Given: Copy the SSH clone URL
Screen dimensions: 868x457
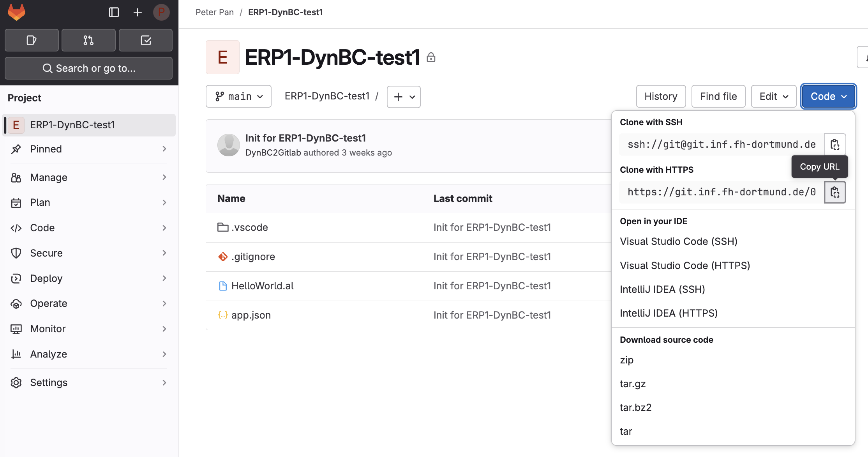Looking at the screenshot, I should click(x=834, y=145).
